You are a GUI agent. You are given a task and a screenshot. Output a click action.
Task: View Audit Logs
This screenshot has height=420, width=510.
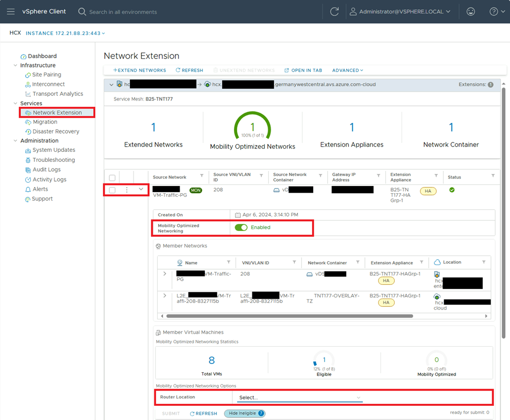[x=47, y=170]
